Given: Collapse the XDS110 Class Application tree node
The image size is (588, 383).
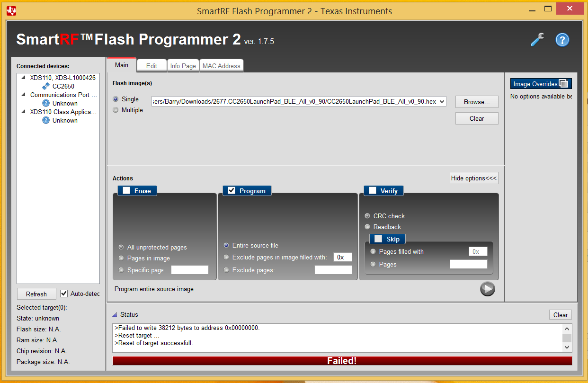Looking at the screenshot, I should coord(23,112).
